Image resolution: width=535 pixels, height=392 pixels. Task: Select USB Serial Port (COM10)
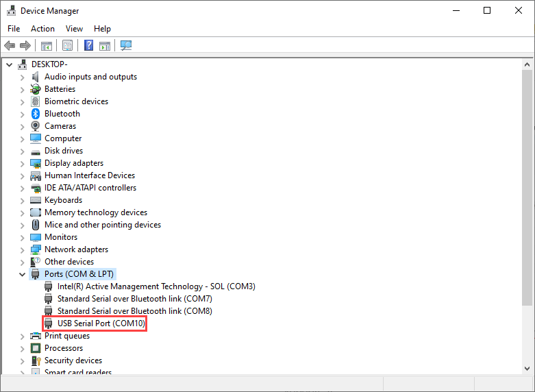click(x=101, y=323)
